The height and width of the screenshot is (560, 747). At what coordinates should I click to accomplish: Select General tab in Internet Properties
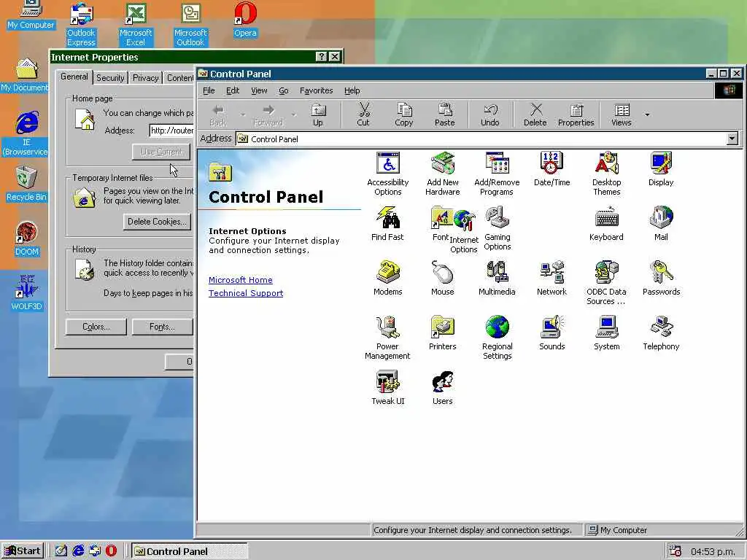point(74,77)
